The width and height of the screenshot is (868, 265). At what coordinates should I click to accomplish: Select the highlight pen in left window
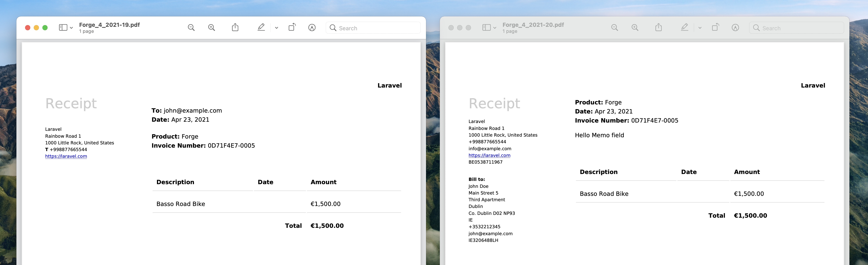tap(261, 27)
